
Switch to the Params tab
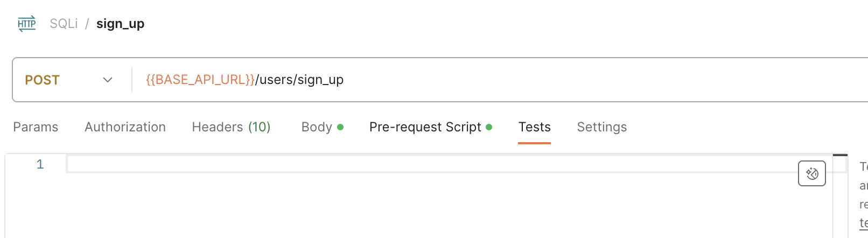tap(36, 127)
